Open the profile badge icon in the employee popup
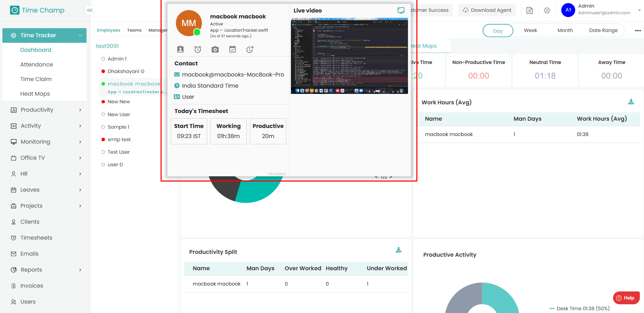This screenshot has height=313, width=644. click(x=180, y=49)
